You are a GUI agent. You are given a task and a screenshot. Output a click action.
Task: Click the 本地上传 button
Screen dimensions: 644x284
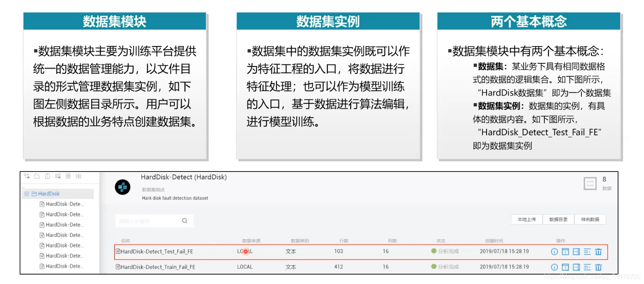tap(527, 219)
